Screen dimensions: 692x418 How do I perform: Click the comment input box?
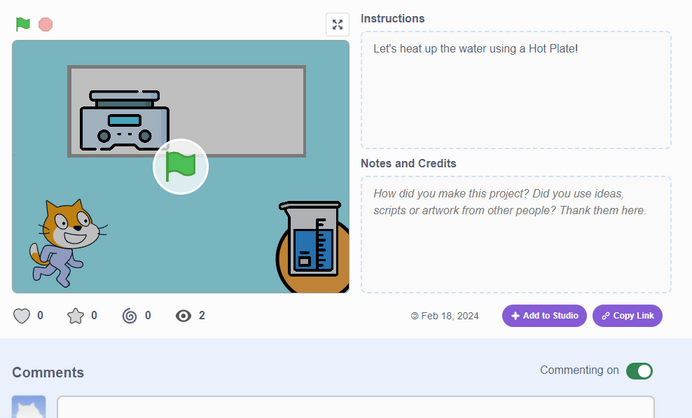click(356, 407)
